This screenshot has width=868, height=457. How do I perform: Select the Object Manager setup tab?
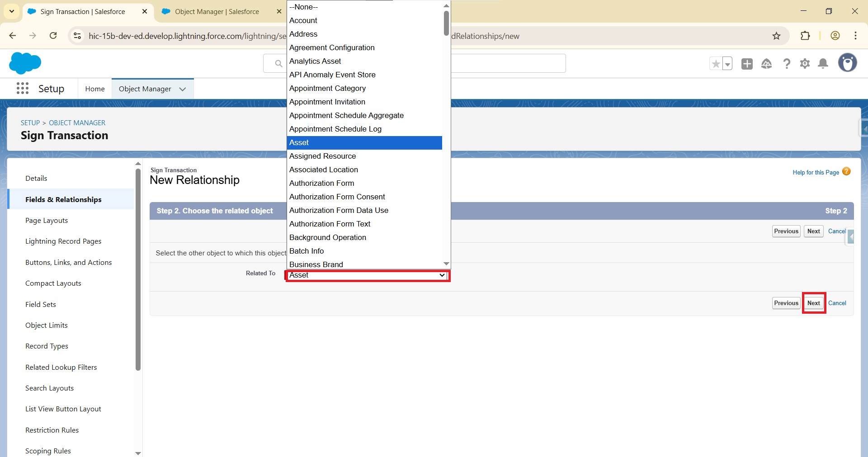145,89
